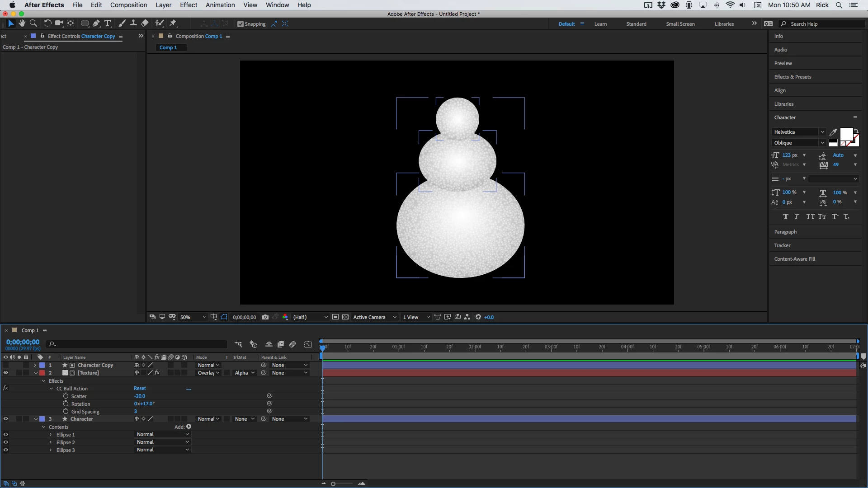
Task: Select the Zoom tool
Action: point(33,23)
